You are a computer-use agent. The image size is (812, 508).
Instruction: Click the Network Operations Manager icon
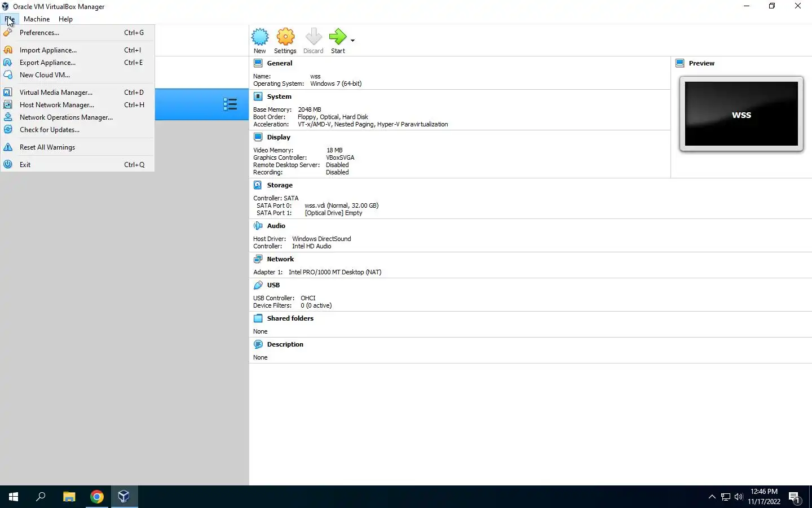(8, 117)
